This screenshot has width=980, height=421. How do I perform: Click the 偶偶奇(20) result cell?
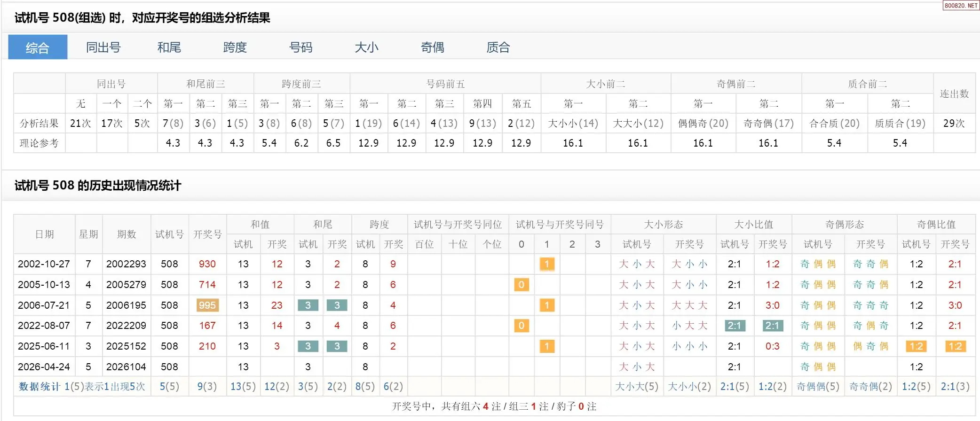(703, 124)
